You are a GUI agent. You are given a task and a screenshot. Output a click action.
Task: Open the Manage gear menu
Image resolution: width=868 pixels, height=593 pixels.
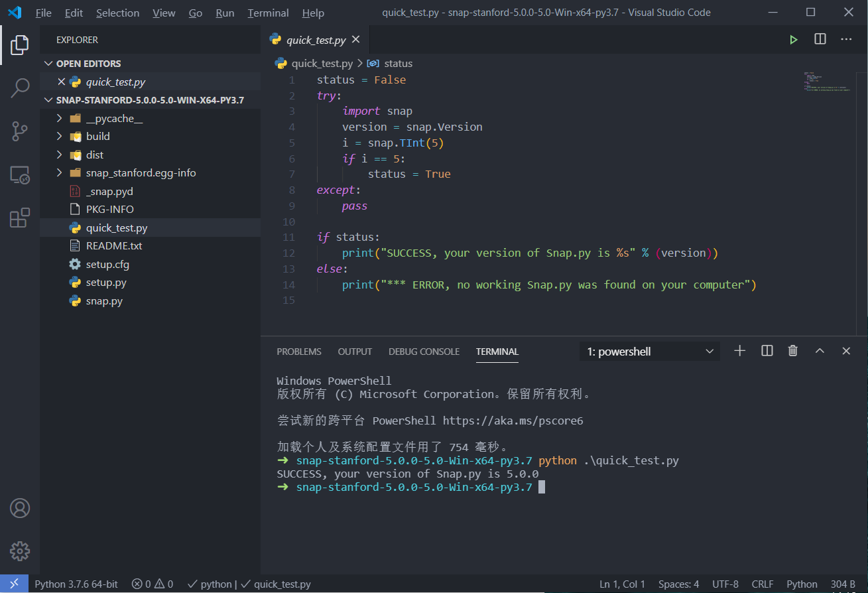click(x=20, y=551)
